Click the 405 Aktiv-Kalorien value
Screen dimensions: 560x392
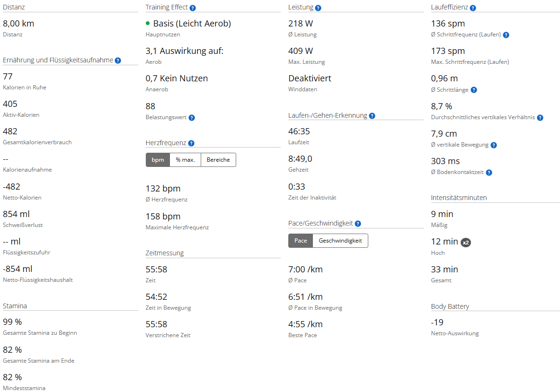point(10,104)
